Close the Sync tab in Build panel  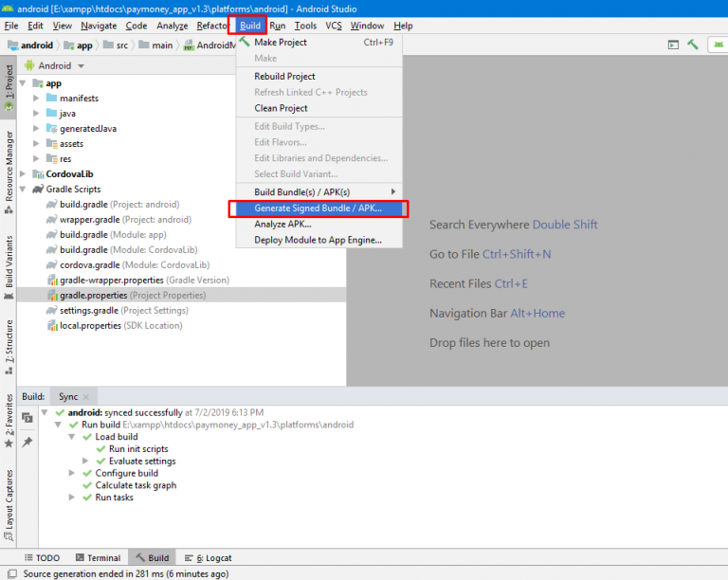(x=87, y=397)
